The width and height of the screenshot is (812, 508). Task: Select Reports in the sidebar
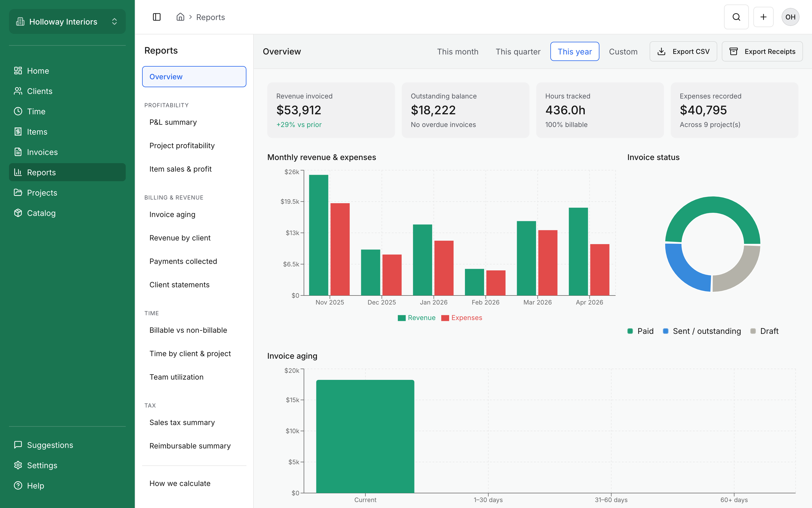click(67, 172)
